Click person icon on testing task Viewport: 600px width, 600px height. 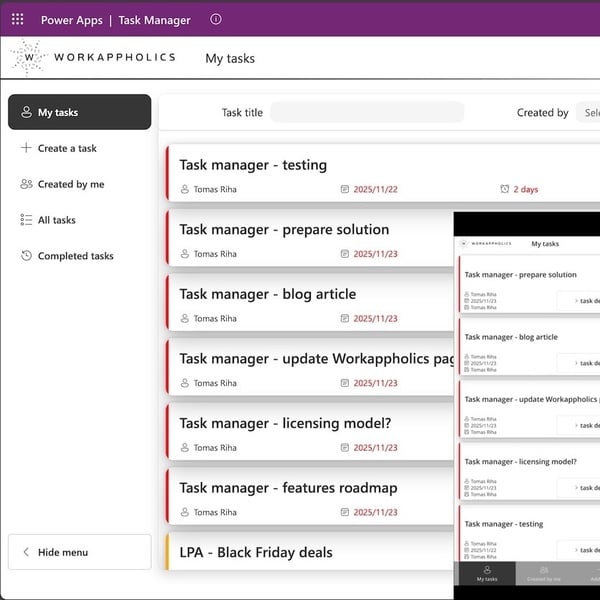pyautogui.click(x=185, y=189)
